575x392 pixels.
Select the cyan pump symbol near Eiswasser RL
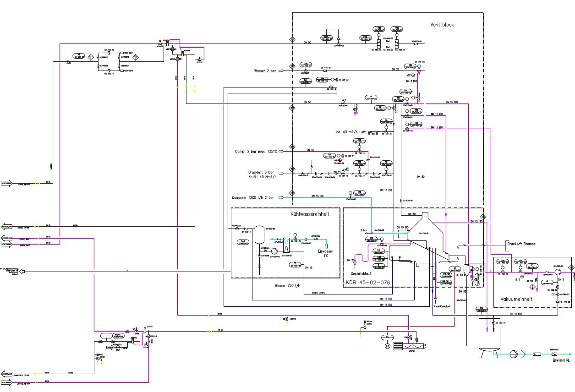pos(514,354)
